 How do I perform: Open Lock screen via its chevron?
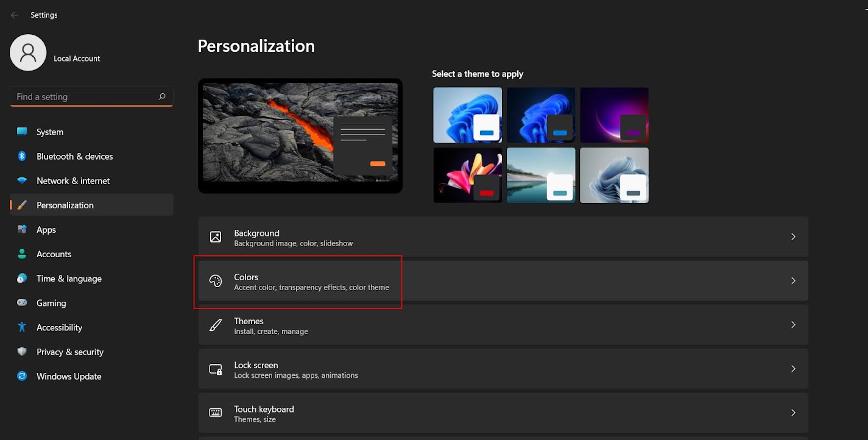(793, 369)
